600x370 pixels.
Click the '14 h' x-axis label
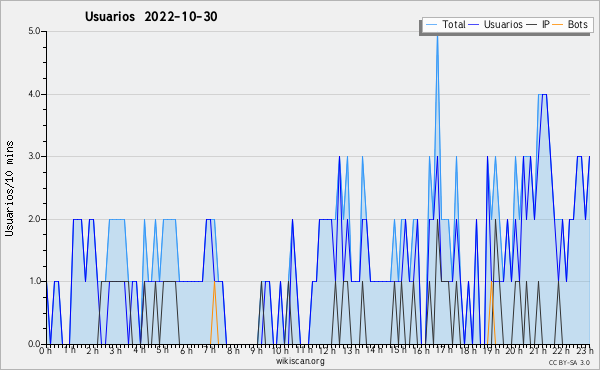tap(374, 350)
